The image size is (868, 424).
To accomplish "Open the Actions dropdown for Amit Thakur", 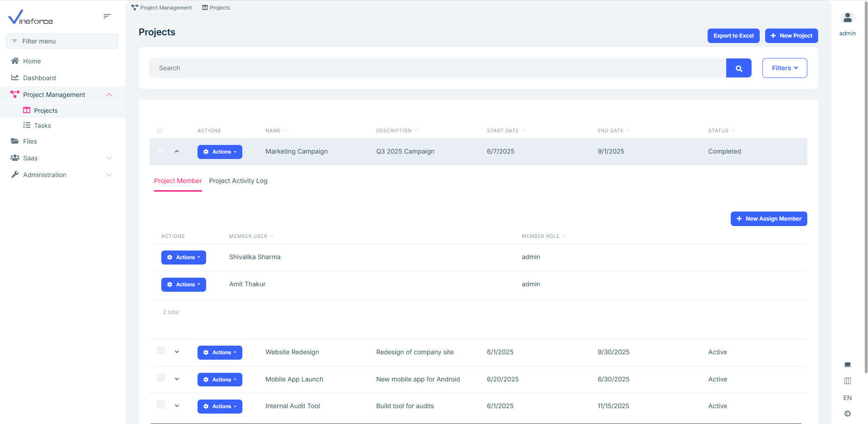I will (183, 284).
